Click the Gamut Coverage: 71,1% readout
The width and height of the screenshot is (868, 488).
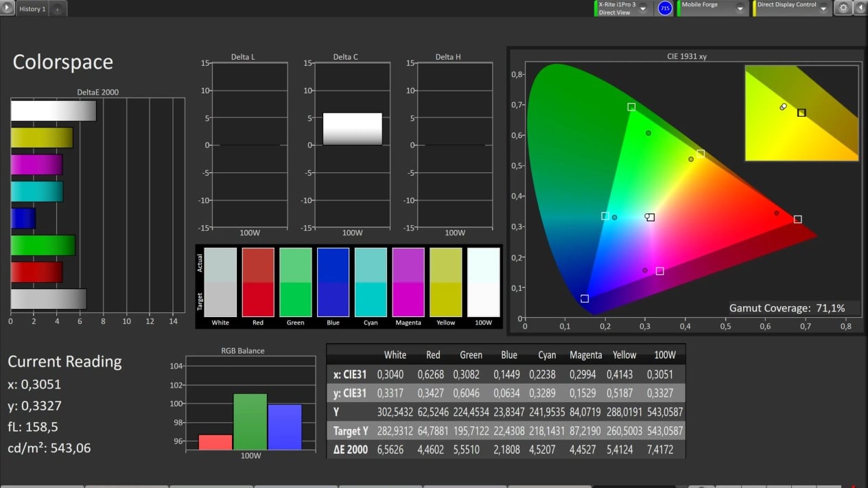click(x=786, y=309)
